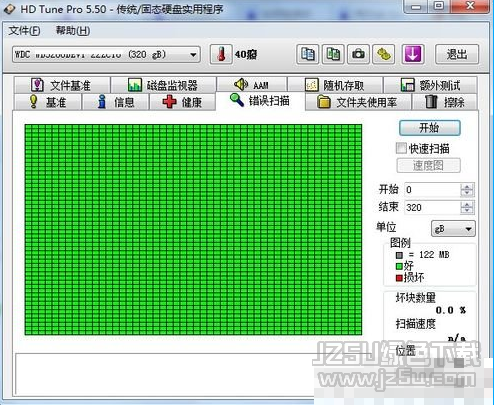Click the HD Tune title bar icon
Viewport: 494px width, 405px height.
coord(10,9)
